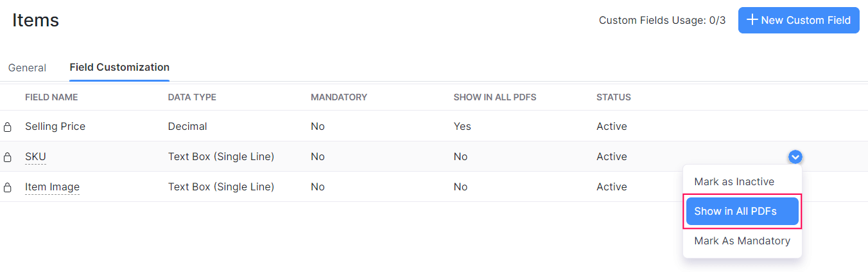Click the Field Name column header

pyautogui.click(x=51, y=97)
